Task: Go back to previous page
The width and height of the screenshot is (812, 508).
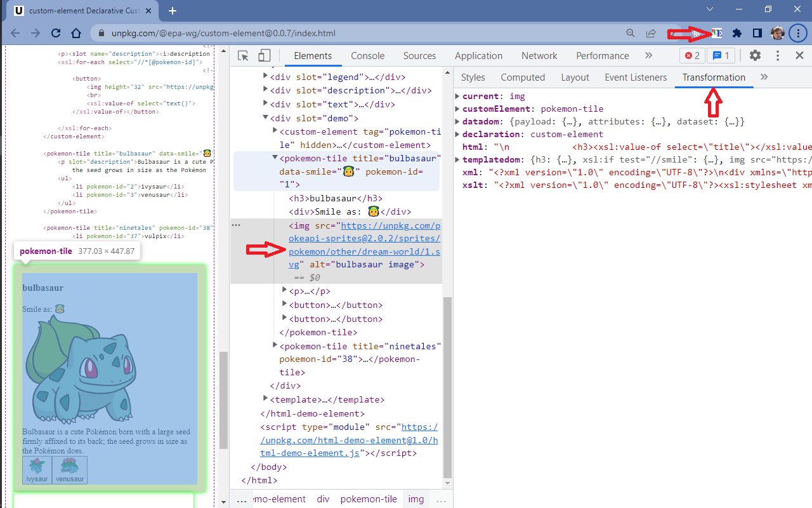Action: coord(15,33)
